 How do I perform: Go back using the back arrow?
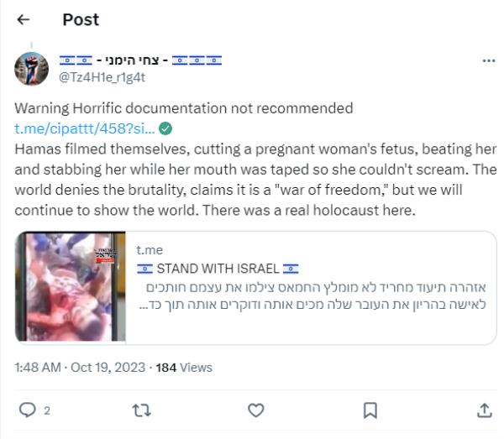pyautogui.click(x=23, y=20)
